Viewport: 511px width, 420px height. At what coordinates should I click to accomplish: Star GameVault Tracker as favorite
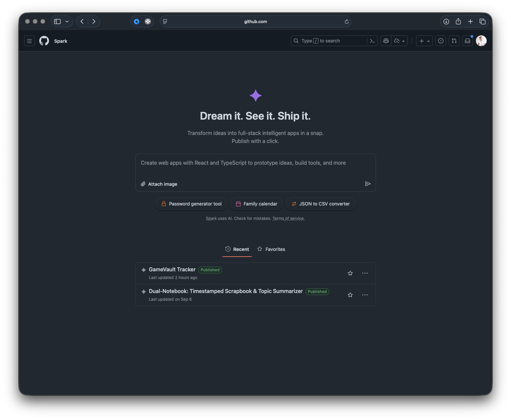pos(350,273)
